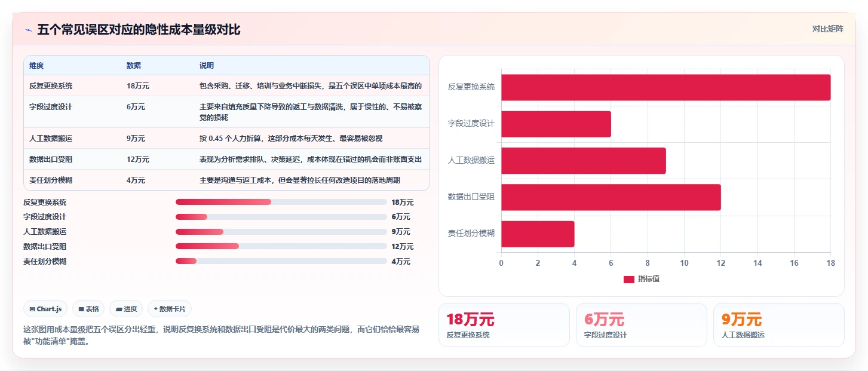Open the 6万元 字段过度设计 data card

pos(642,325)
